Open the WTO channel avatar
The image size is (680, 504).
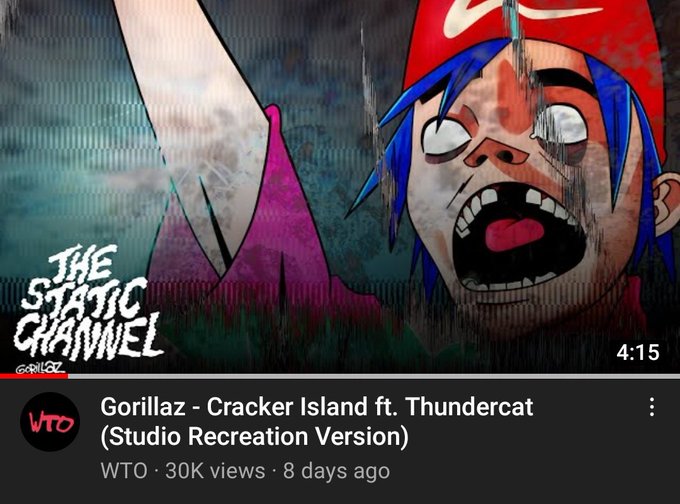[x=50, y=422]
